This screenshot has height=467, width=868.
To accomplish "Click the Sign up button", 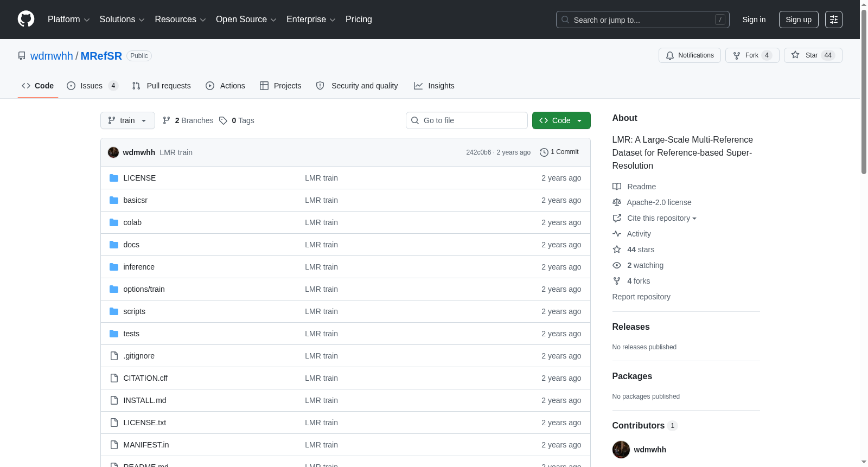I will coord(799,20).
